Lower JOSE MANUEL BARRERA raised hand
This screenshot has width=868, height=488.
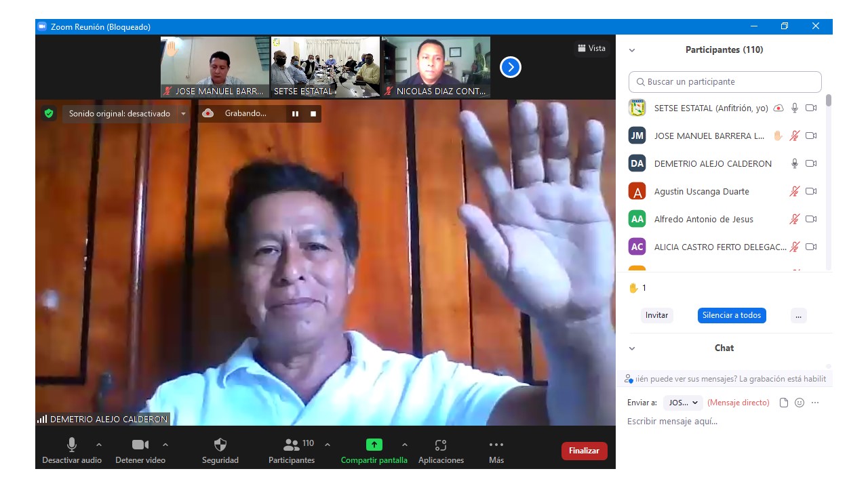[778, 136]
